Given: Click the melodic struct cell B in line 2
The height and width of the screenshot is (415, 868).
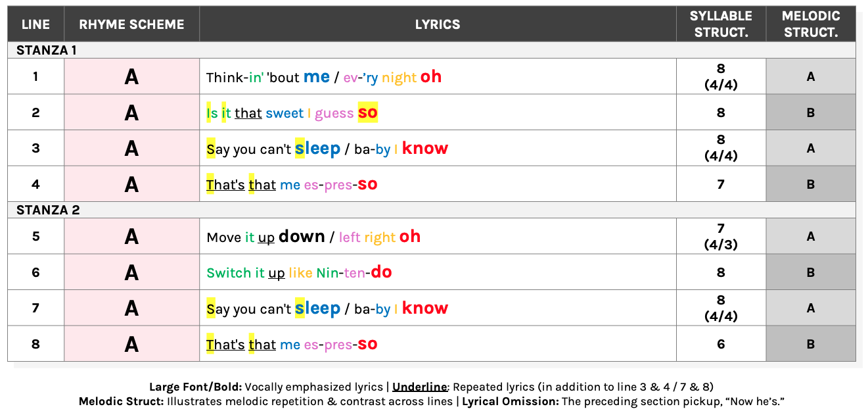Looking at the screenshot, I should [x=811, y=112].
